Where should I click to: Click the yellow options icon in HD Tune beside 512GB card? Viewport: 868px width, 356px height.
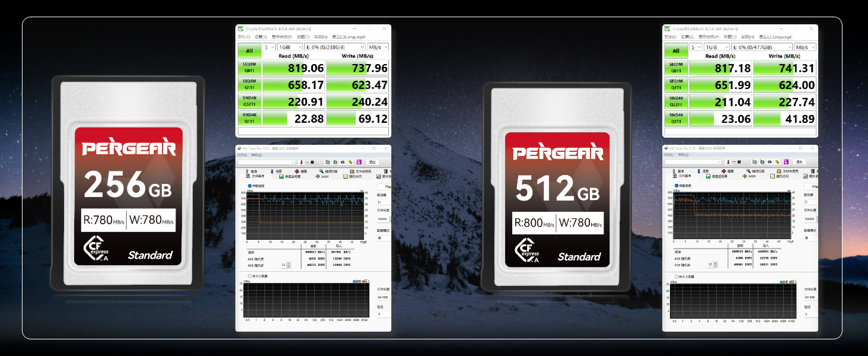tap(777, 162)
